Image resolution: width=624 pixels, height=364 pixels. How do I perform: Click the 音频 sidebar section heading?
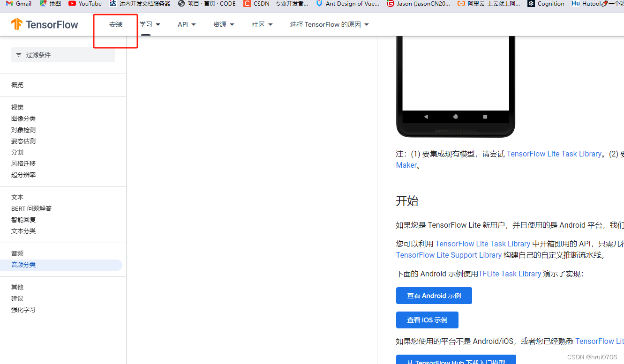pyautogui.click(x=17, y=253)
